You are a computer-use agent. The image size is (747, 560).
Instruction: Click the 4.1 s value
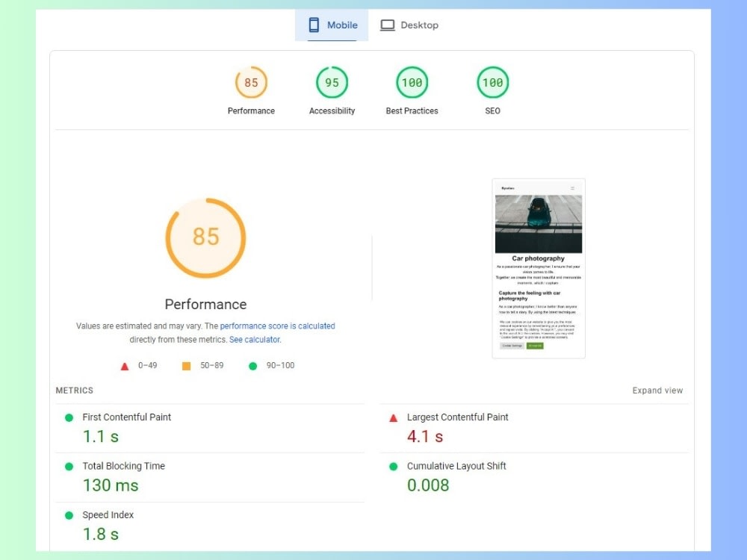(425, 437)
